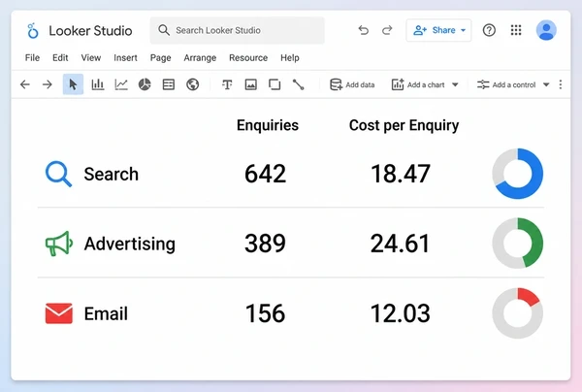Select the 18.47 cost value
This screenshot has width=582, height=392.
pos(401,174)
